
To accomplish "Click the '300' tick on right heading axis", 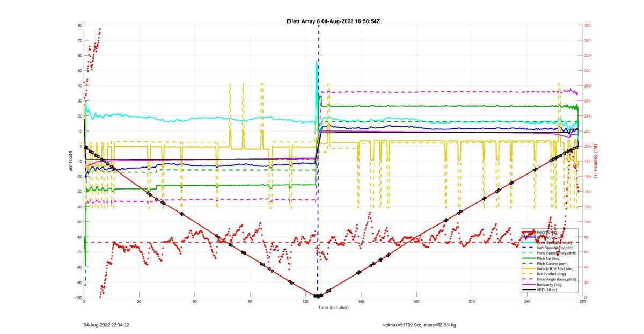I will pos(587,71).
